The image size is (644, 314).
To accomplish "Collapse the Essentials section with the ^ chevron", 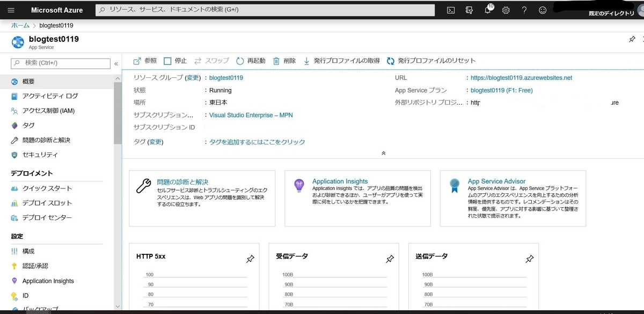I will coord(383,153).
